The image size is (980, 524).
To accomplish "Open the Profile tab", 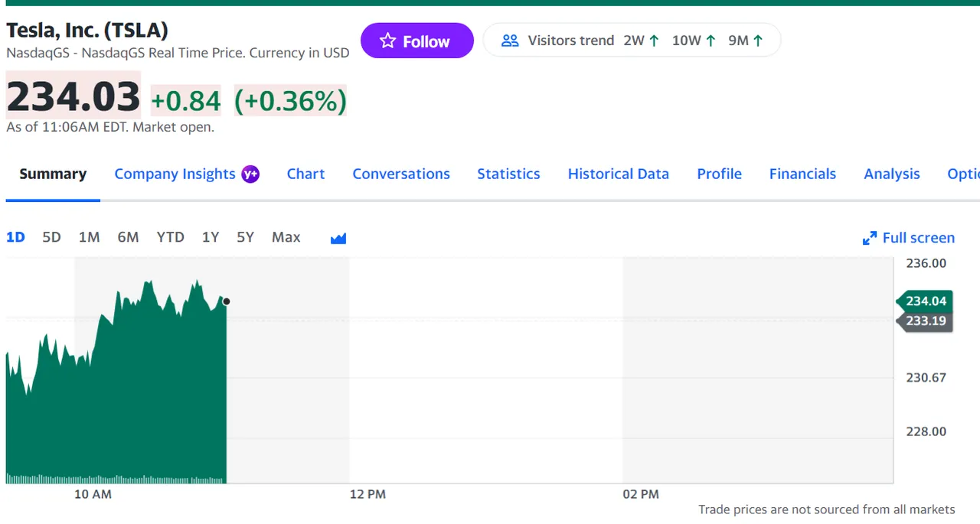I will click(x=719, y=174).
